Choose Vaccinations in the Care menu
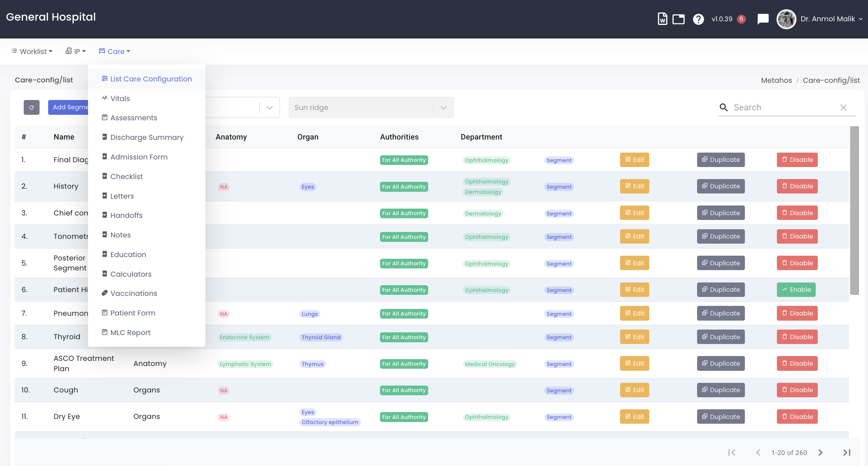868x466 pixels. 133,293
